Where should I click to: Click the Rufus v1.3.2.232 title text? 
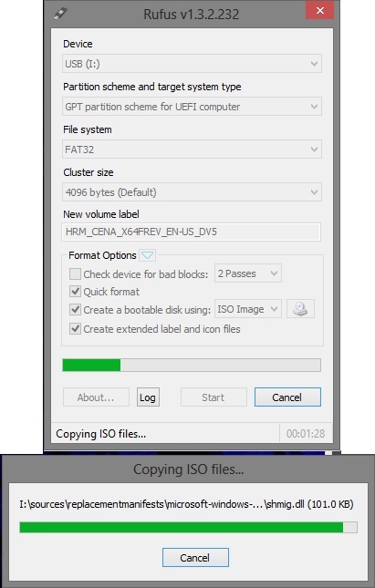coord(191,15)
